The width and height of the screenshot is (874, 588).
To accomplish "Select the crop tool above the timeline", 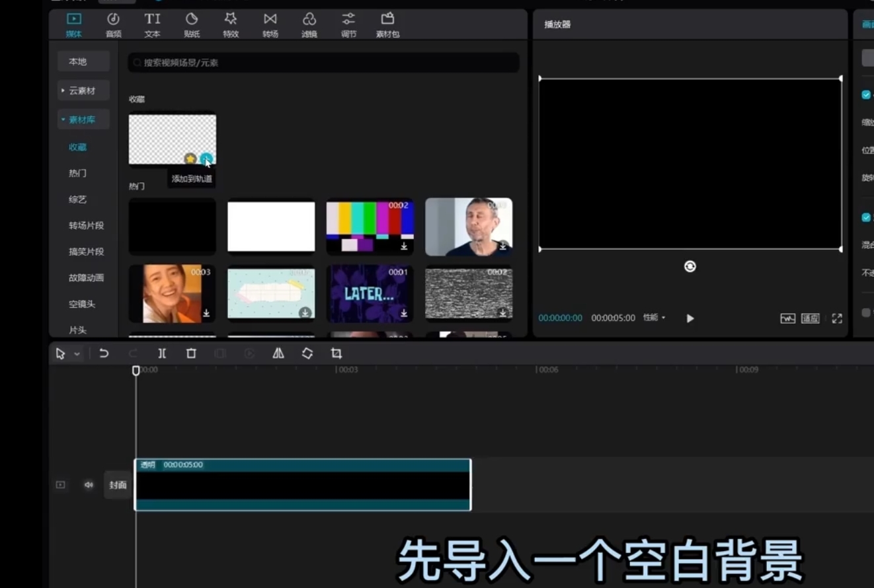I will [336, 353].
